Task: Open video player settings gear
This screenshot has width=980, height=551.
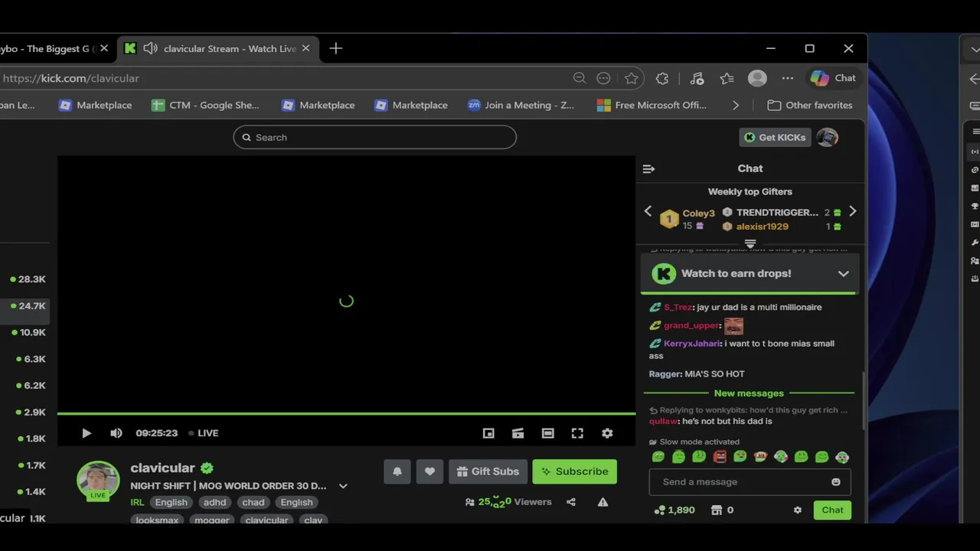Action: click(607, 433)
